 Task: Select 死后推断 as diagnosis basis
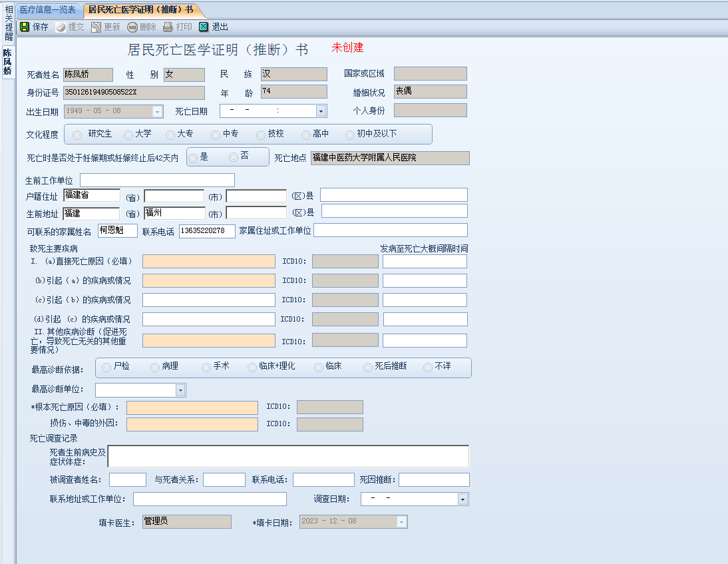(x=368, y=368)
